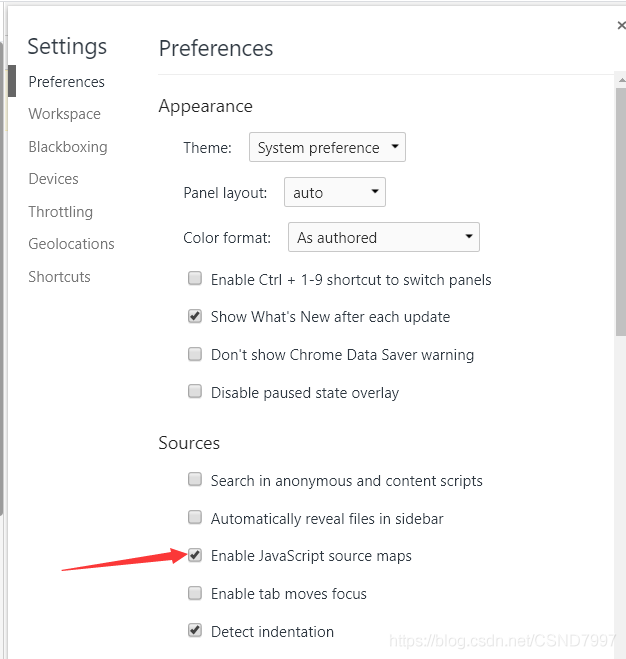The image size is (626, 659).
Task: Show the Geolocations tab
Action: pos(71,244)
